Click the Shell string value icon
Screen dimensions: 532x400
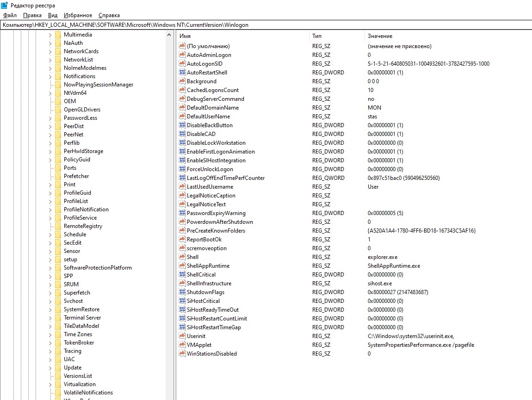[x=182, y=257]
